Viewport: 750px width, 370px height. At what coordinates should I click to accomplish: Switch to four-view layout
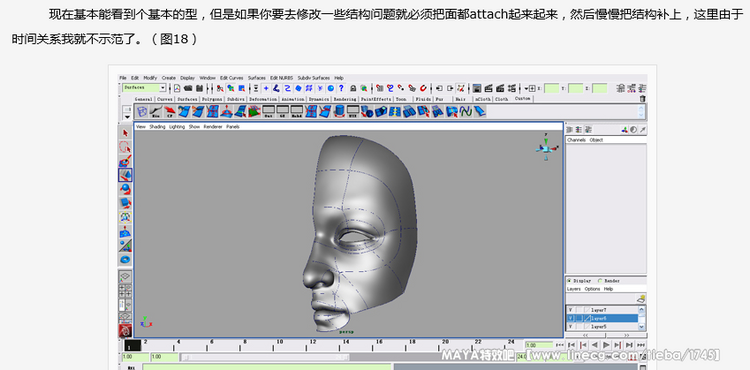(125, 290)
